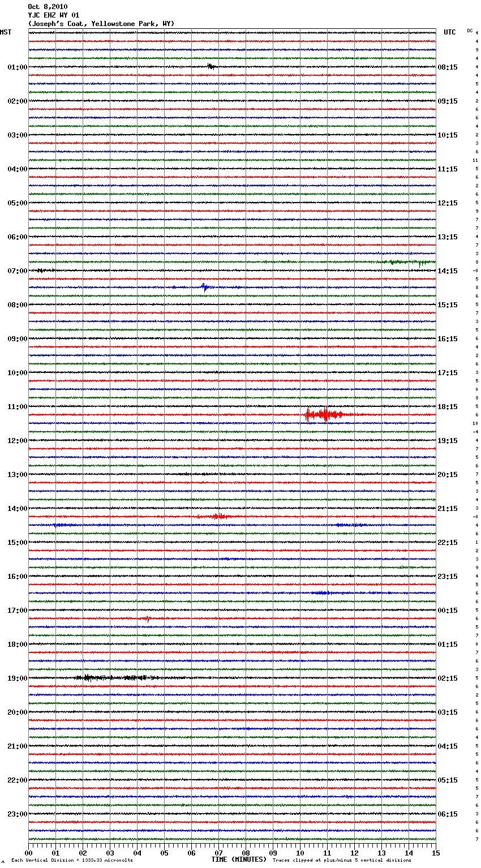This screenshot has height=868, width=481.
Task: Click the 'Each Vertical Division = 1333.33 microvolts' note
Action: click(72, 861)
